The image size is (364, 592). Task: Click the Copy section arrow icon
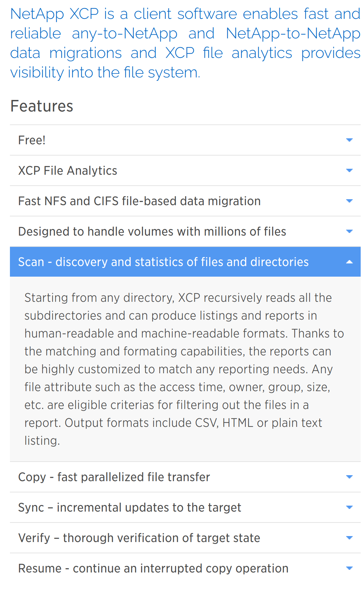pyautogui.click(x=349, y=477)
